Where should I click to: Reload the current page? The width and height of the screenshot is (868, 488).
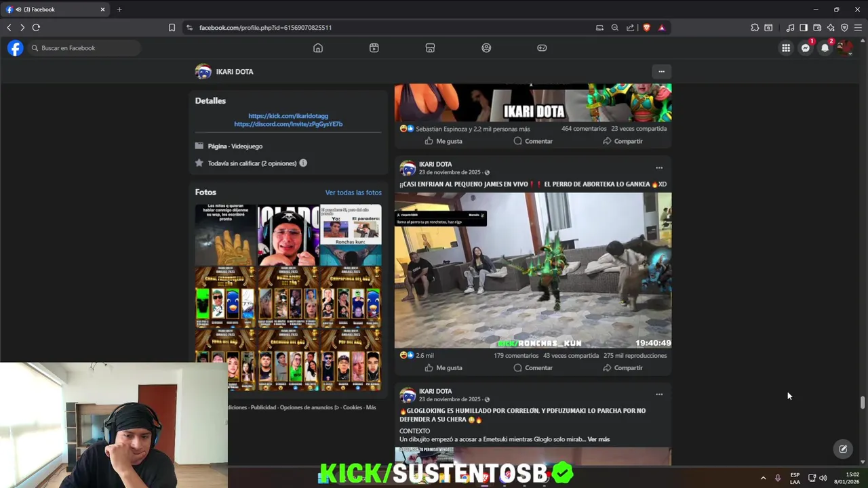click(36, 28)
